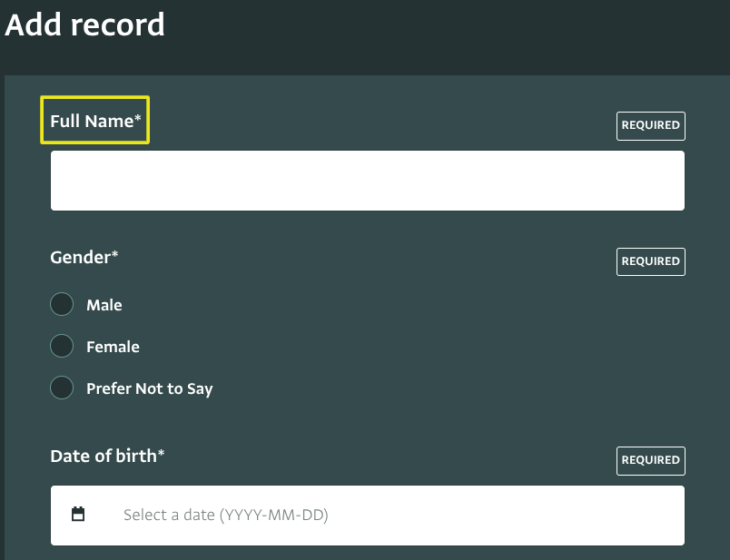Click the Add record page heading
730x560 pixels.
[85, 25]
